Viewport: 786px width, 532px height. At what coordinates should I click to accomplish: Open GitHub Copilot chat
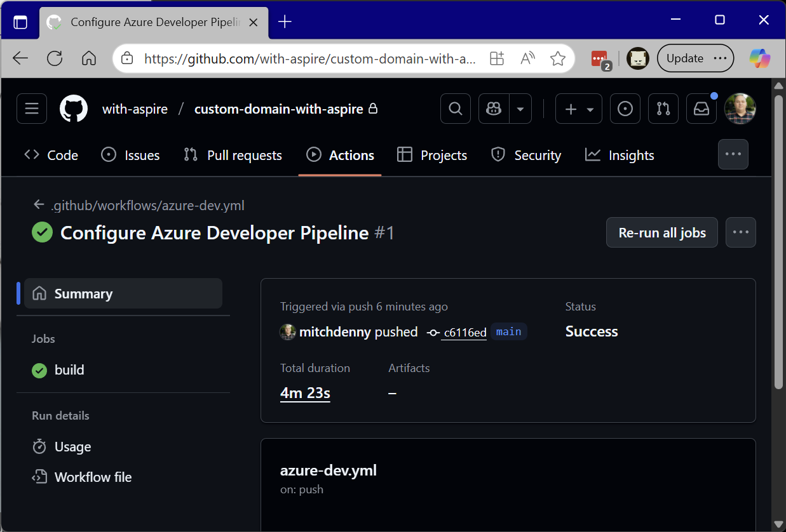coord(494,109)
